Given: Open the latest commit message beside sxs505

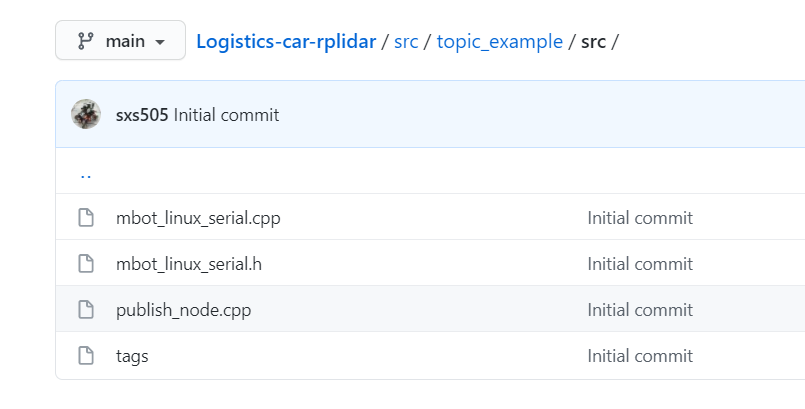Looking at the screenshot, I should pos(226,115).
